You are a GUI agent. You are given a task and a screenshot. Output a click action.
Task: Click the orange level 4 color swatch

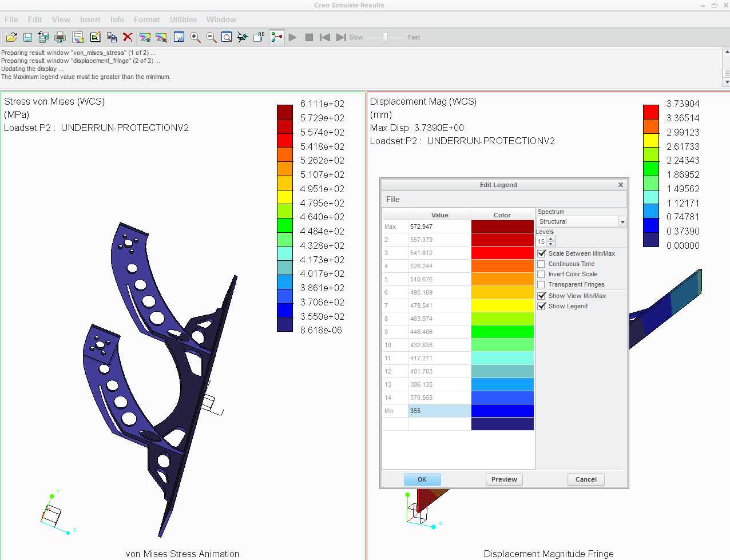502,266
